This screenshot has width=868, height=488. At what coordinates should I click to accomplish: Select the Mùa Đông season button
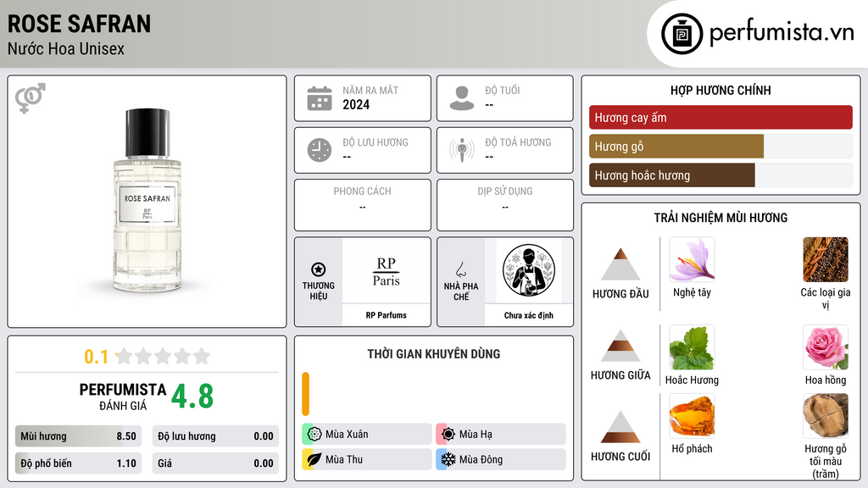[x=501, y=459]
